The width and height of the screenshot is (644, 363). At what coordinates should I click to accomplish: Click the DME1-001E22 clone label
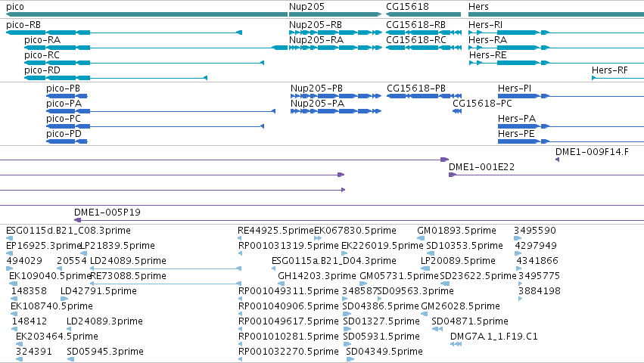coord(481,167)
